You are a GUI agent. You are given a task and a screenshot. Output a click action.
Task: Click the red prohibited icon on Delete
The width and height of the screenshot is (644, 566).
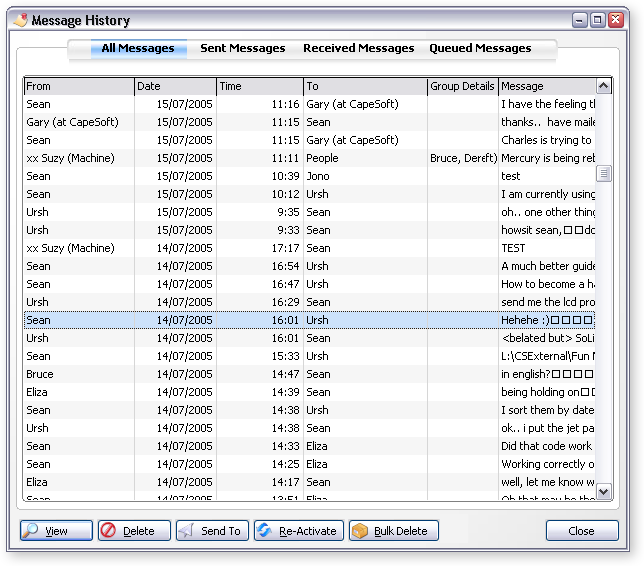click(x=108, y=531)
